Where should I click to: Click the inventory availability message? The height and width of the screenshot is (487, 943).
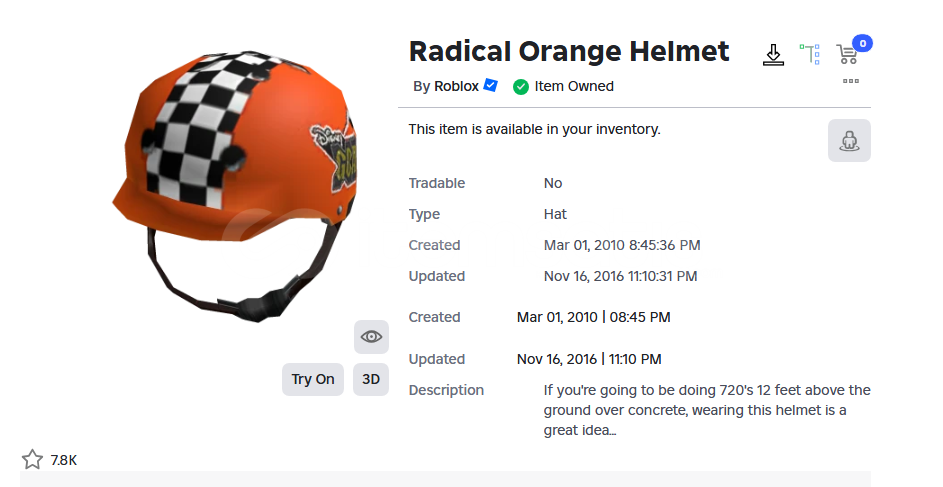coord(535,129)
